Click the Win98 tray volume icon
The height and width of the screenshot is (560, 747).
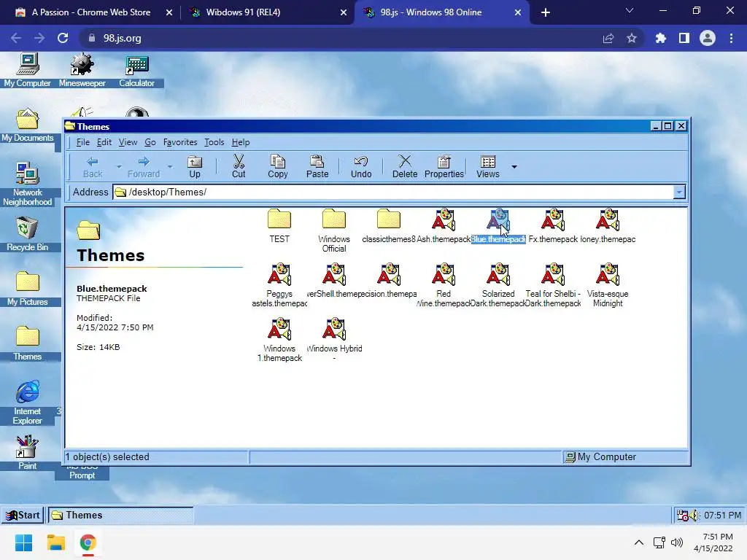tap(694, 516)
